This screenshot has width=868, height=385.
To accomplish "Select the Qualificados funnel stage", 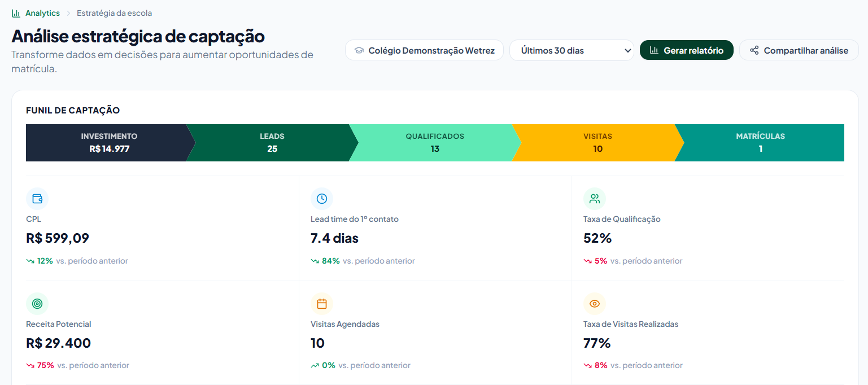I will (435, 143).
